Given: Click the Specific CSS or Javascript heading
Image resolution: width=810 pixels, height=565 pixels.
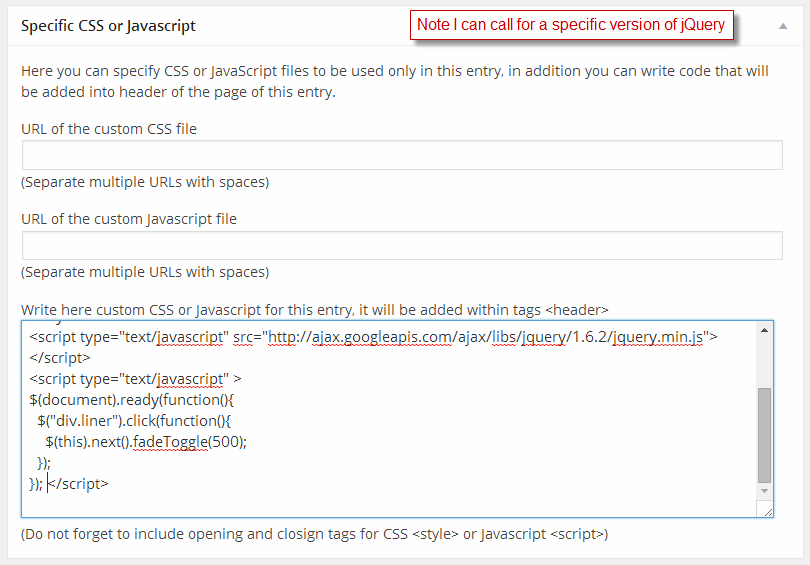Looking at the screenshot, I should (108, 26).
